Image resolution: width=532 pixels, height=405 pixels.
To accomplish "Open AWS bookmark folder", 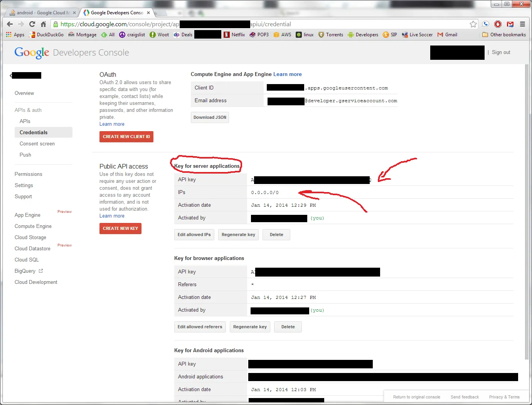I will point(282,35).
